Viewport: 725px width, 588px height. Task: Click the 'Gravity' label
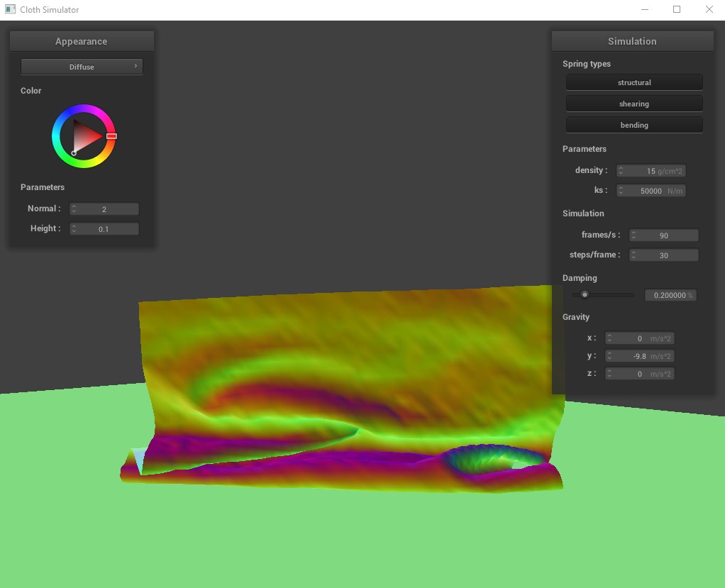[575, 317]
